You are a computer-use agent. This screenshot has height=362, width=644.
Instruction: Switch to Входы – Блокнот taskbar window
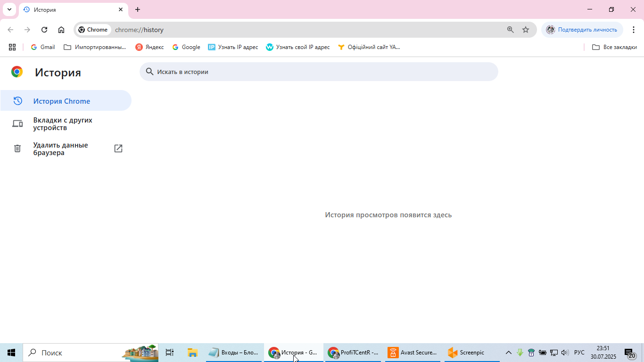click(234, 353)
